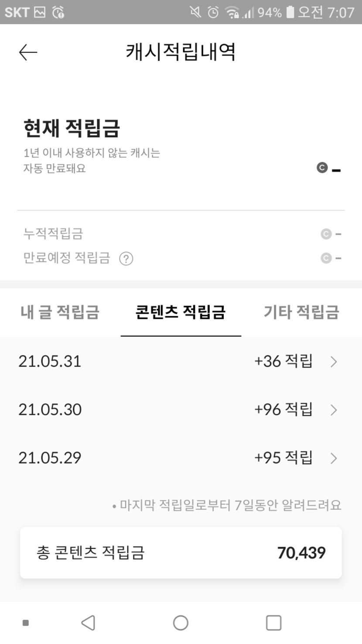Open recent apps with square button
The width and height of the screenshot is (362, 644).
[273, 623]
